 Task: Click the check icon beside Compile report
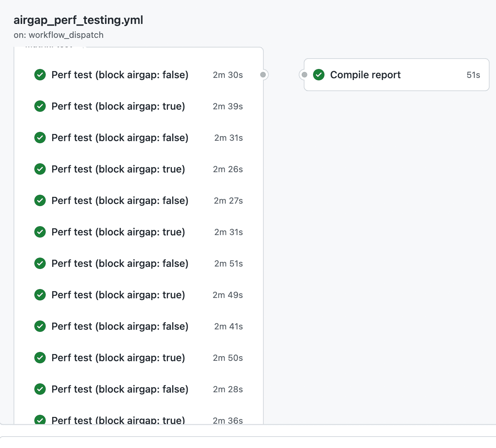click(318, 75)
